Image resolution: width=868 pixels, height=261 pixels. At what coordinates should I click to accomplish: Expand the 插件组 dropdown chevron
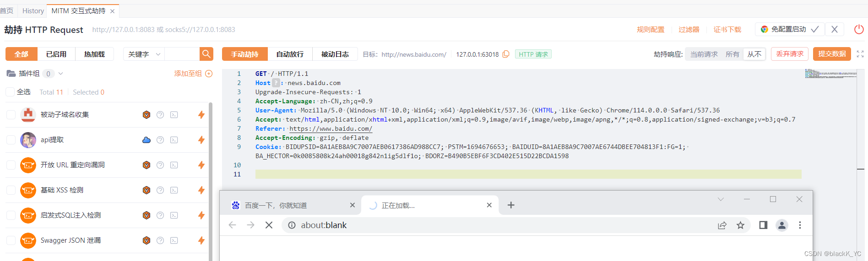click(60, 74)
